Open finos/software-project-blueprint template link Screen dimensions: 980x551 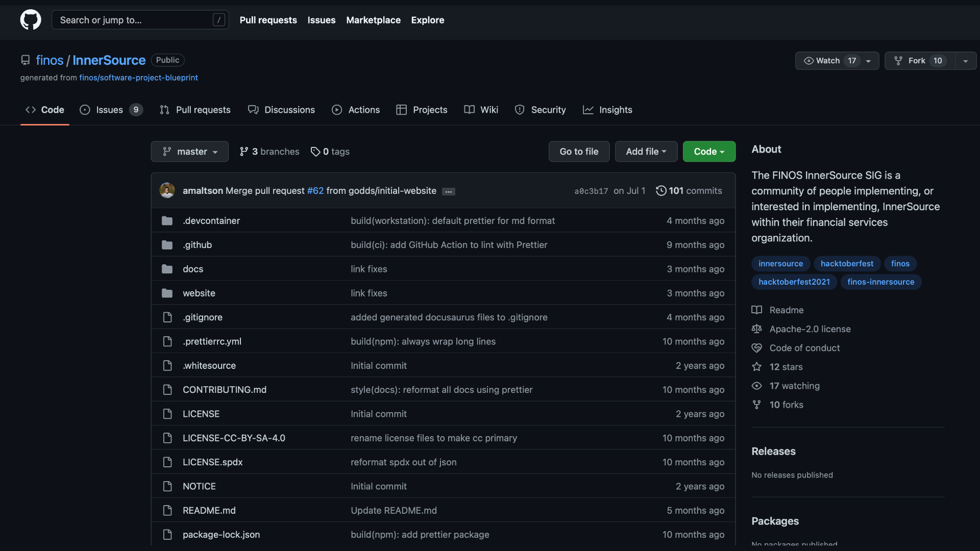pyautogui.click(x=138, y=78)
